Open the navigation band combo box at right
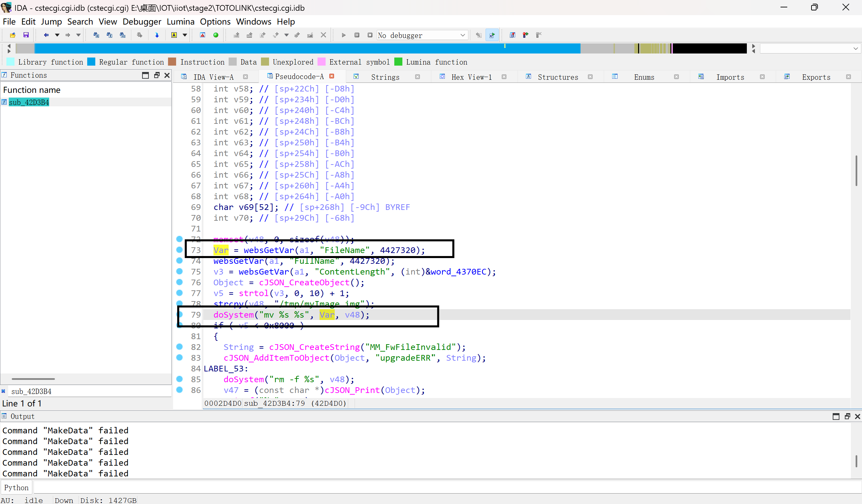The height and width of the screenshot is (504, 862). click(x=810, y=48)
